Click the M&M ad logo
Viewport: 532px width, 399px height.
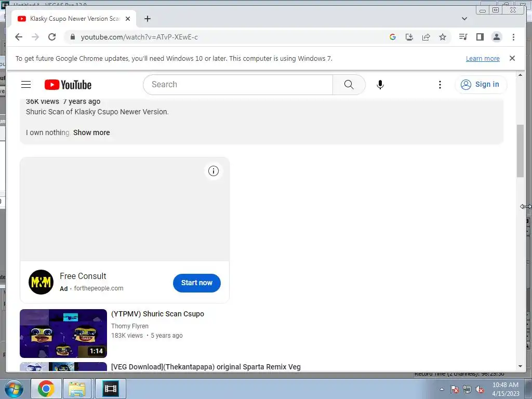(41, 282)
